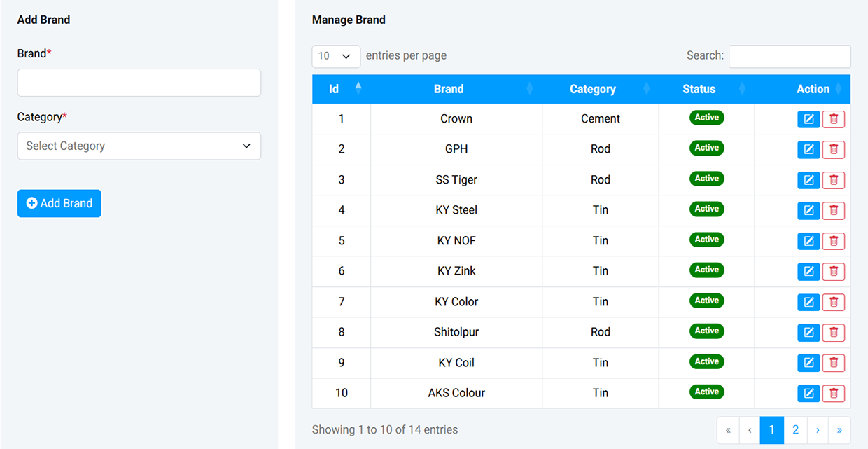
Task: Delete the KY Coil brand
Action: 833,363
